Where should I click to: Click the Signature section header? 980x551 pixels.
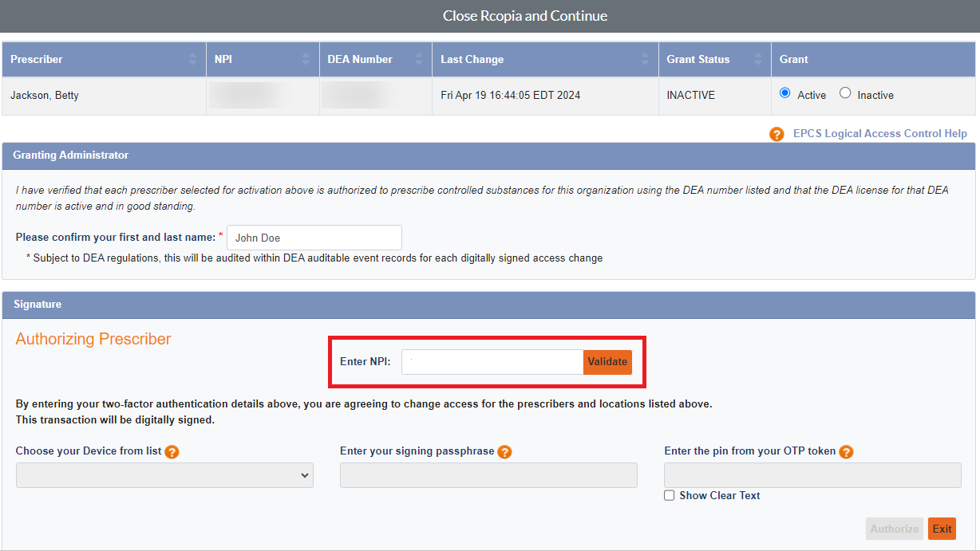point(488,305)
